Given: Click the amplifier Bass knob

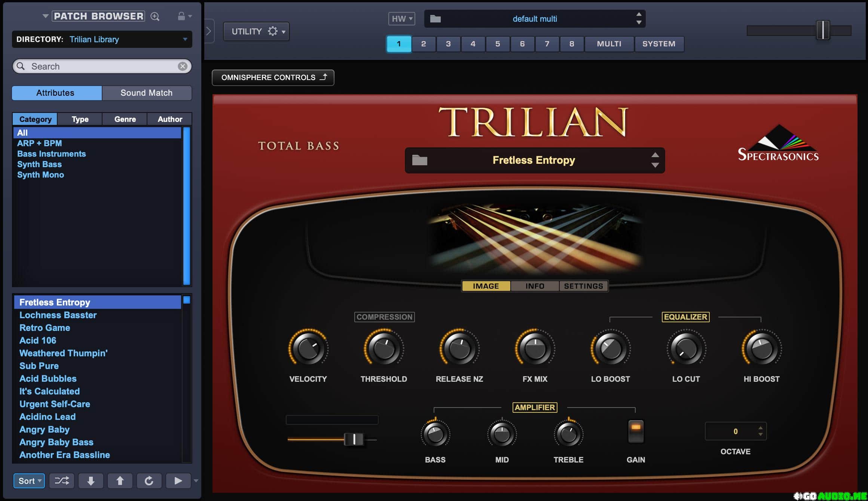Looking at the screenshot, I should point(435,434).
